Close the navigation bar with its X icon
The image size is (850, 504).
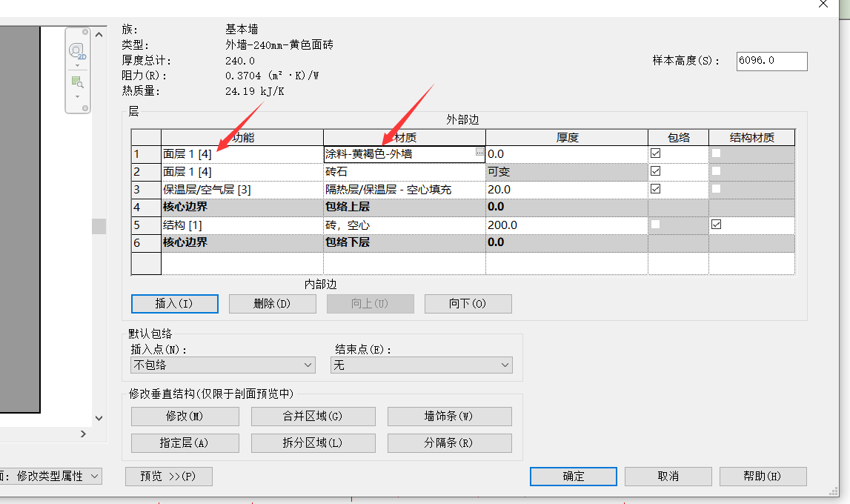coord(85,33)
